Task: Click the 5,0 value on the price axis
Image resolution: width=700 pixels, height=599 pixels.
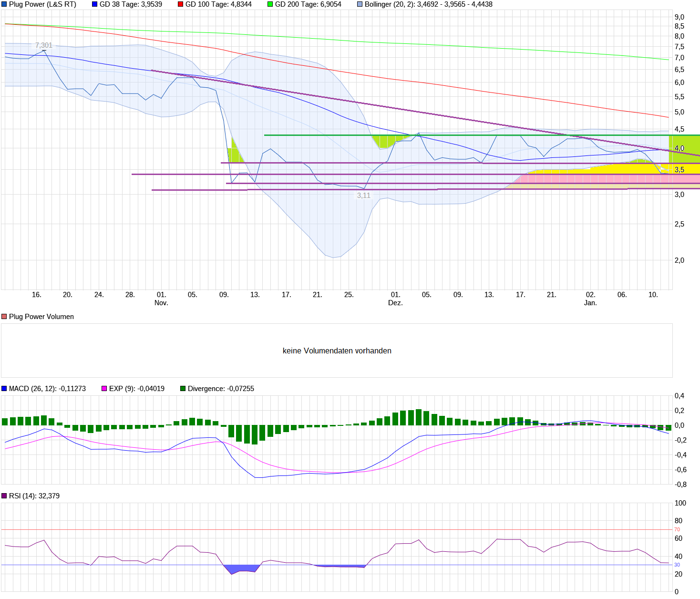Action: point(679,112)
